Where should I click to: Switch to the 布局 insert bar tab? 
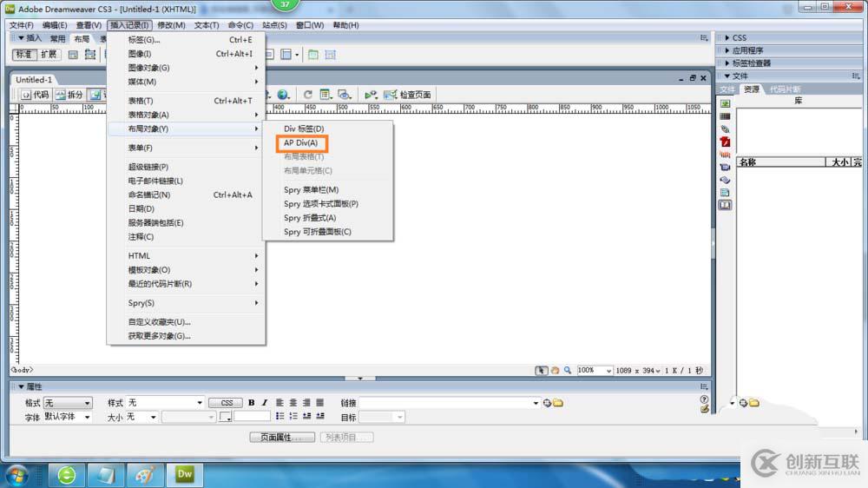pos(82,39)
